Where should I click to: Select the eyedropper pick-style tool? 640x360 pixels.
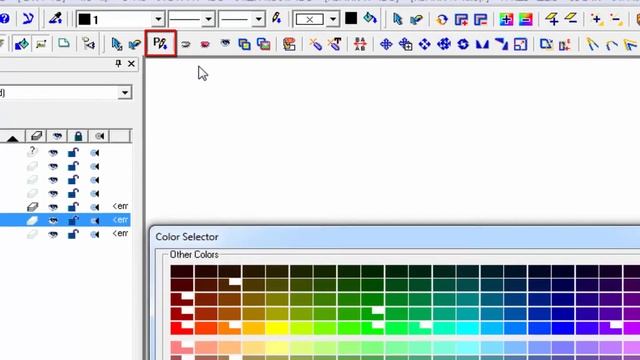tap(56, 18)
